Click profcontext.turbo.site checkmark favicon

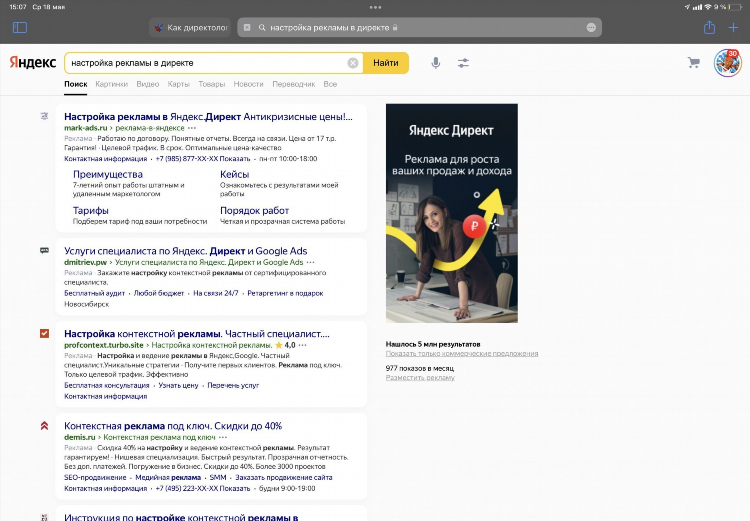pyautogui.click(x=44, y=333)
